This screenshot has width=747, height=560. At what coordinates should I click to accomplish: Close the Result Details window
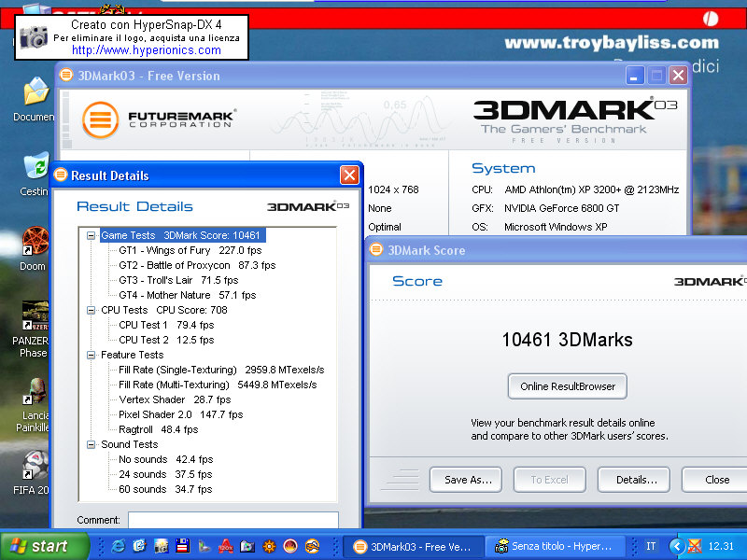pyautogui.click(x=349, y=175)
